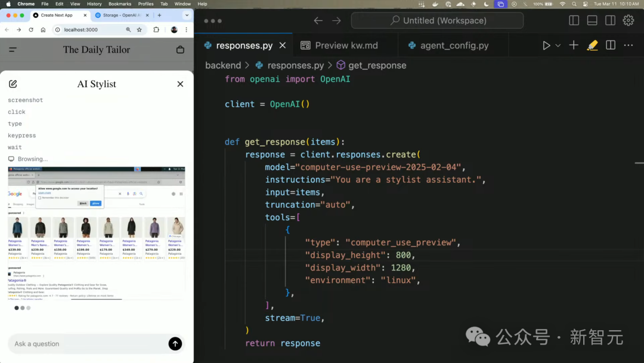This screenshot has width=644, height=363.
Task: Toggle the secondary sidebar layout control
Action: pyautogui.click(x=609, y=20)
